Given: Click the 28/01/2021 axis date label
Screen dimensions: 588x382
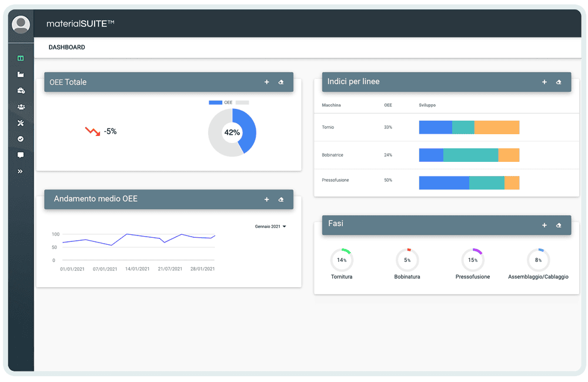Looking at the screenshot, I should pos(202,269).
